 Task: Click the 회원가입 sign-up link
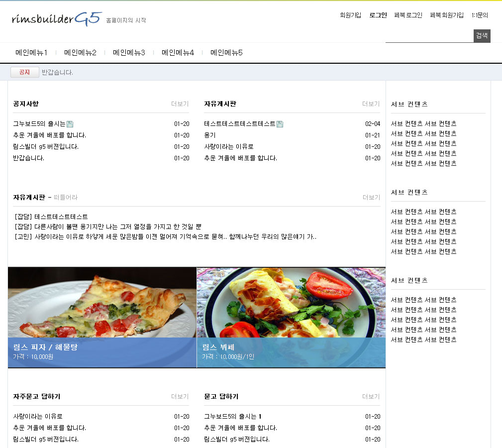[x=350, y=15]
